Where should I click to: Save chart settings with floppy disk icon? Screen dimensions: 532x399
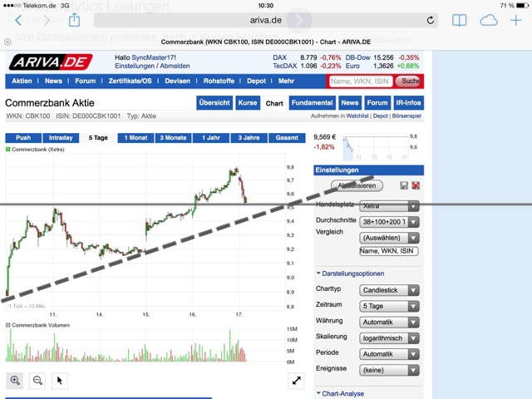[x=404, y=185]
